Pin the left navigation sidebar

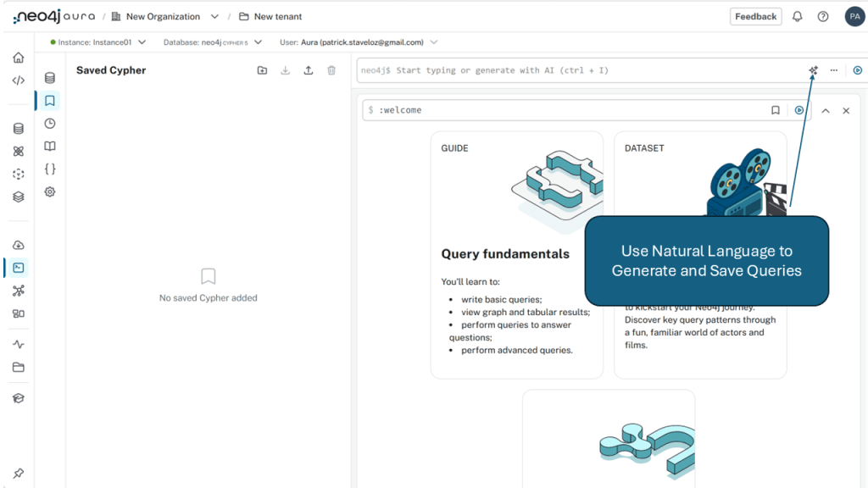[18, 473]
